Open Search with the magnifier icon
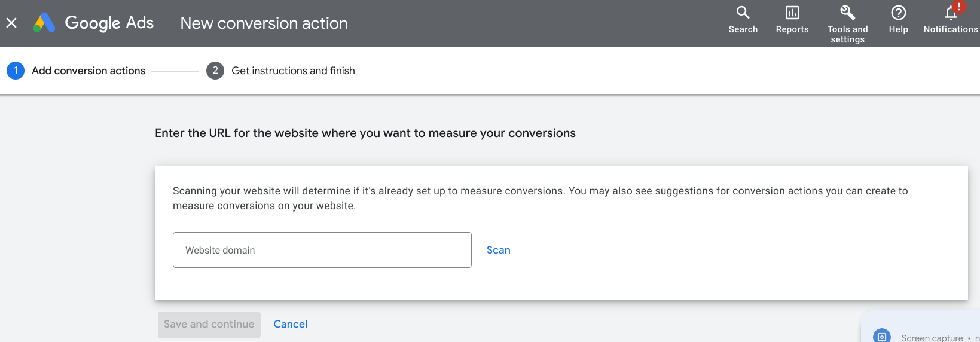 743,13
